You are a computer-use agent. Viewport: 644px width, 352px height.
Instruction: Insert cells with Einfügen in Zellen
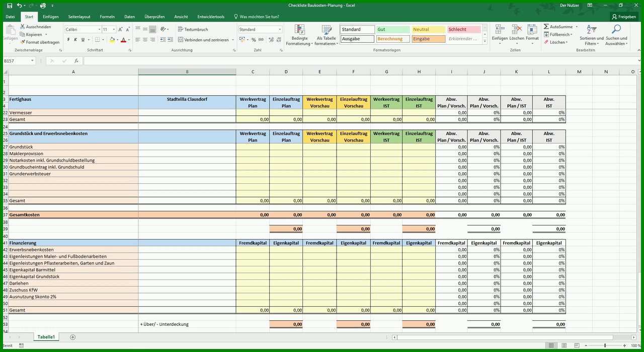(x=500, y=35)
